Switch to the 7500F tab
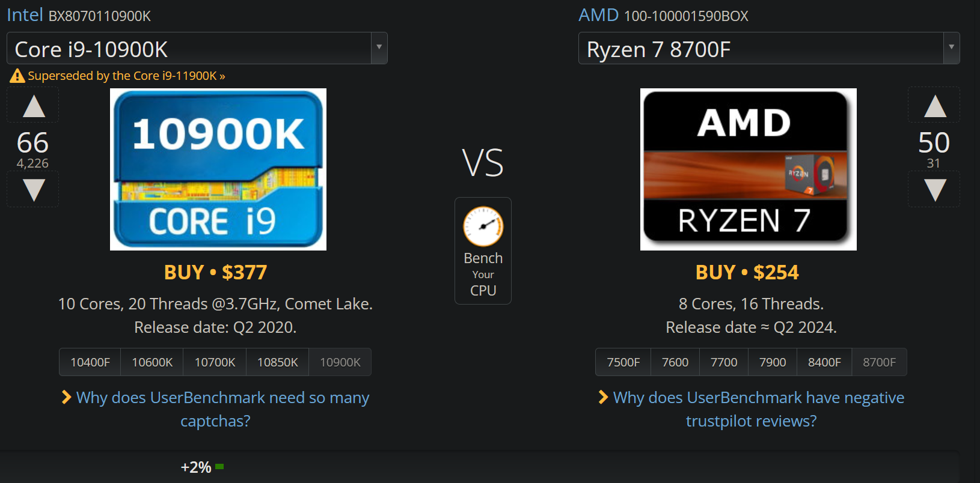Screen dimensions: 980x483 [x=623, y=362]
